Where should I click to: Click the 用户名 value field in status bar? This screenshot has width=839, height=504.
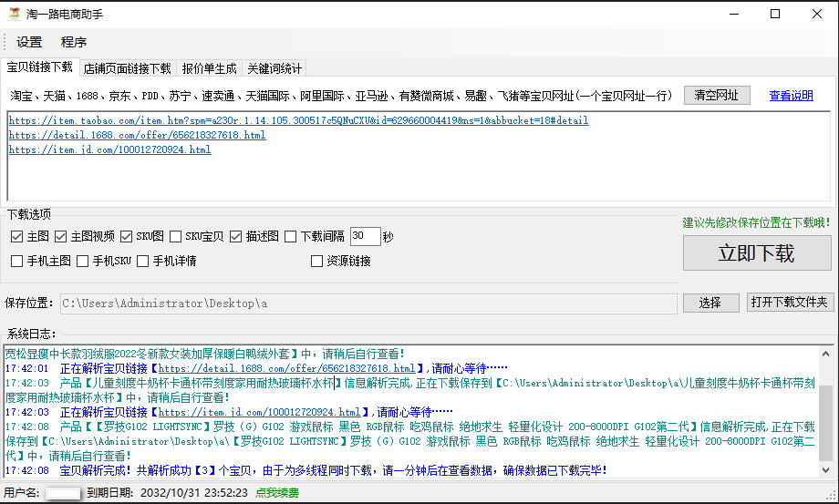click(x=63, y=493)
